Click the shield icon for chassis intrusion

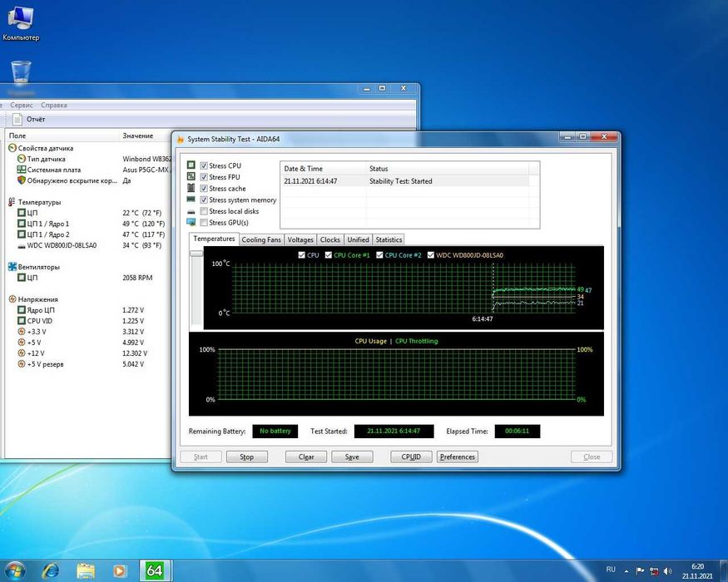coord(22,180)
